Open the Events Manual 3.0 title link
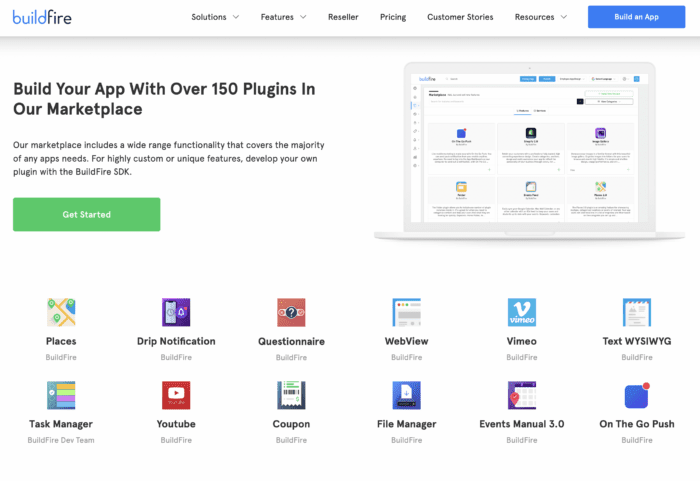 (x=521, y=424)
